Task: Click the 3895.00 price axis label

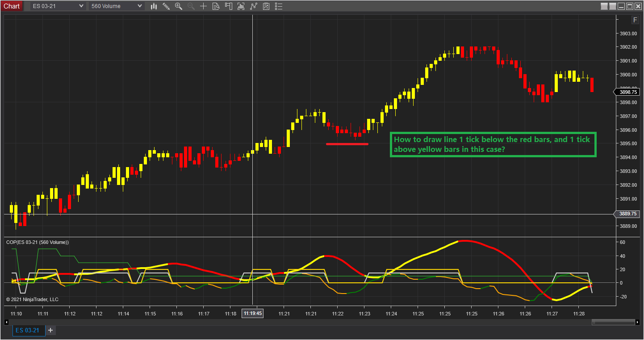Action: [x=627, y=143]
